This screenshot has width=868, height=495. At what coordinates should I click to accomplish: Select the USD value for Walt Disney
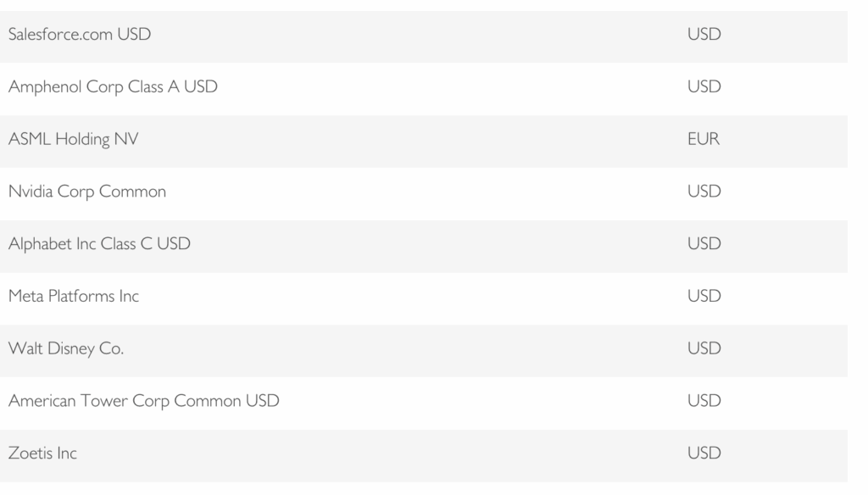[x=704, y=349]
